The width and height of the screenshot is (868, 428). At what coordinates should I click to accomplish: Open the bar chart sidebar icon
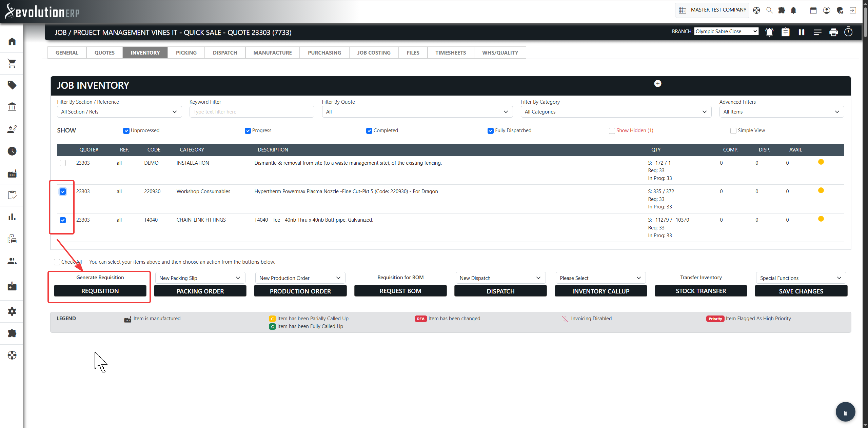tap(12, 217)
